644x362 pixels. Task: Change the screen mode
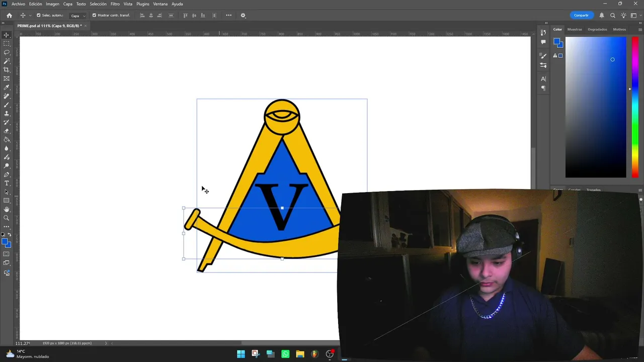coord(7,263)
